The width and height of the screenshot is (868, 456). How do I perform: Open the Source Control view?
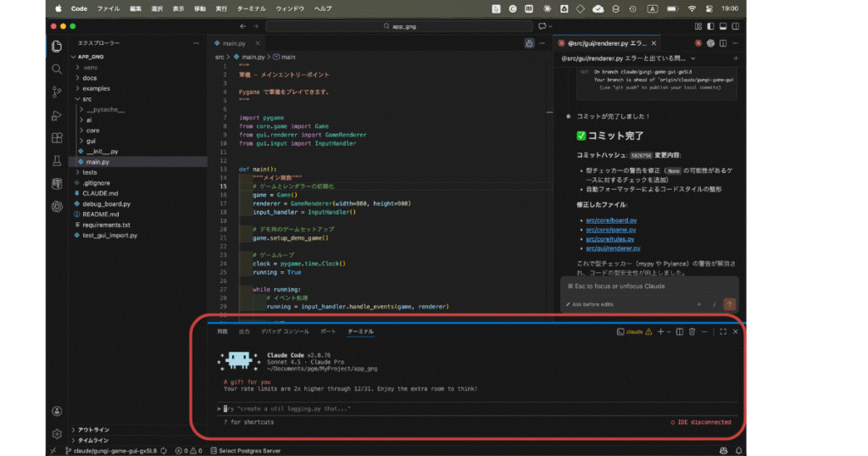pyautogui.click(x=57, y=92)
